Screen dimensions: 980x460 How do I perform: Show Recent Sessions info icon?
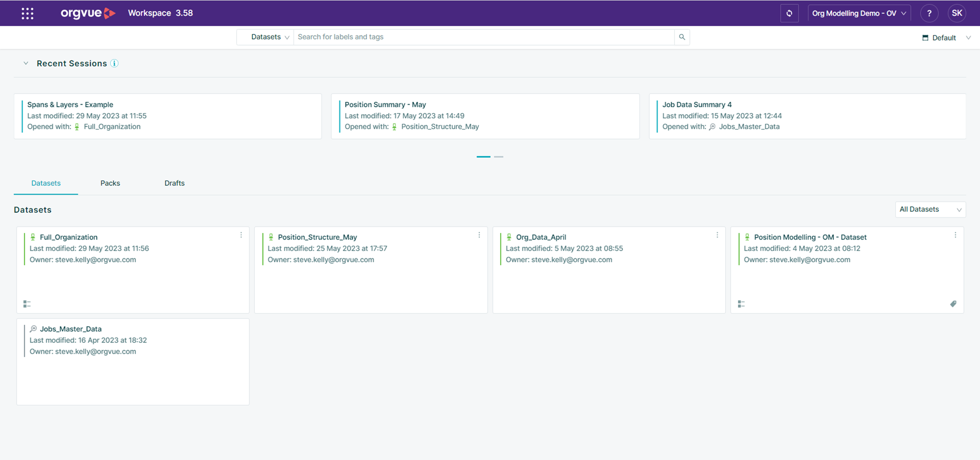click(114, 64)
